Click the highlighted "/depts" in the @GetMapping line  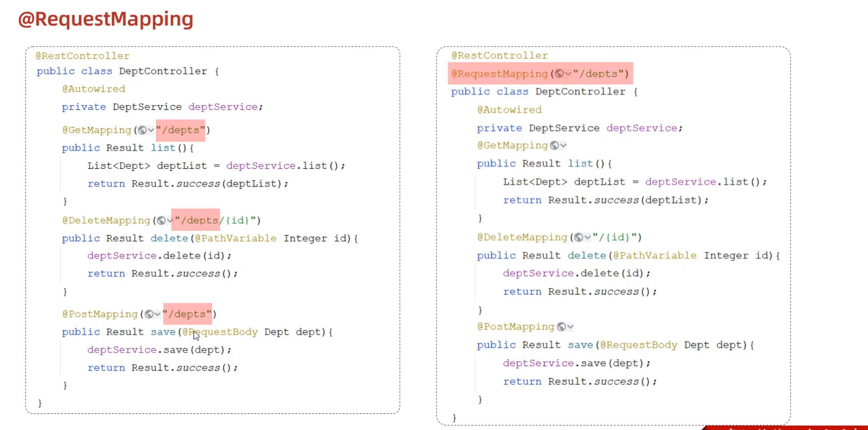tap(181, 130)
